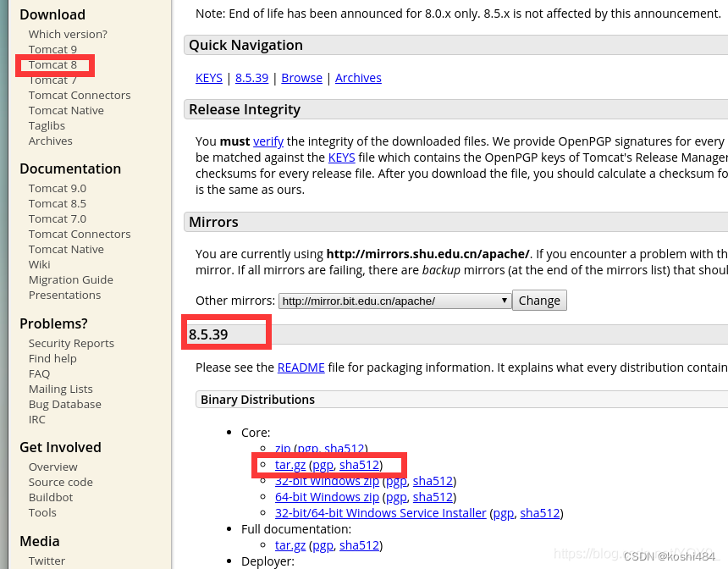Open Tomcat 9.0 documentation link
Viewport: 728px width, 569px height.
(57, 189)
